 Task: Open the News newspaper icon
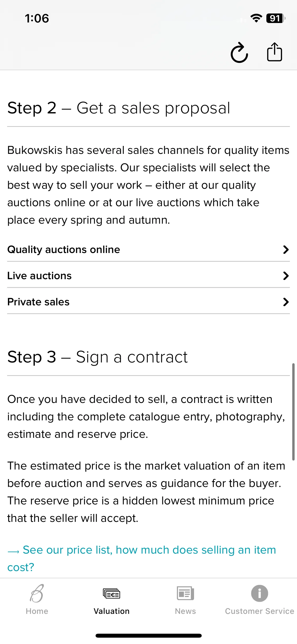(185, 593)
